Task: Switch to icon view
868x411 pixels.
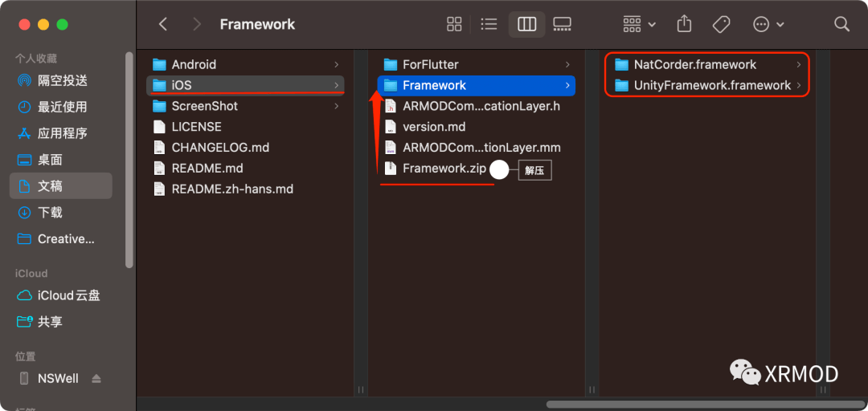Action: pyautogui.click(x=454, y=24)
